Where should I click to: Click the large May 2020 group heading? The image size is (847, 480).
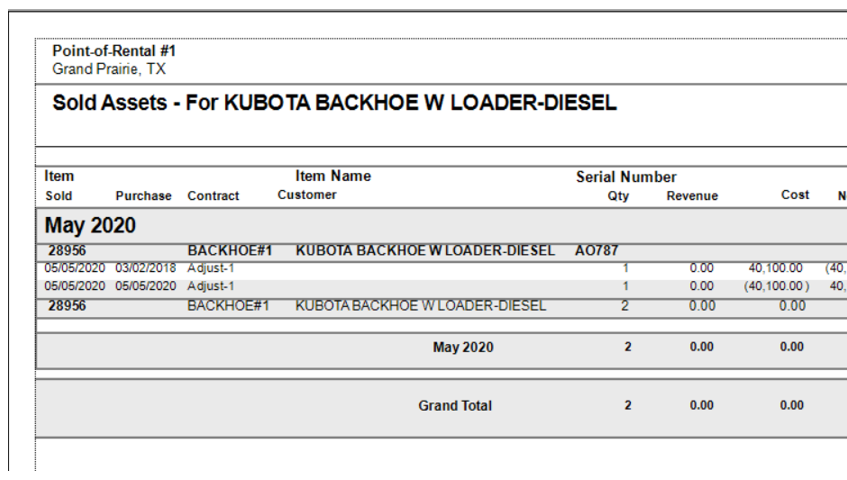tap(91, 226)
